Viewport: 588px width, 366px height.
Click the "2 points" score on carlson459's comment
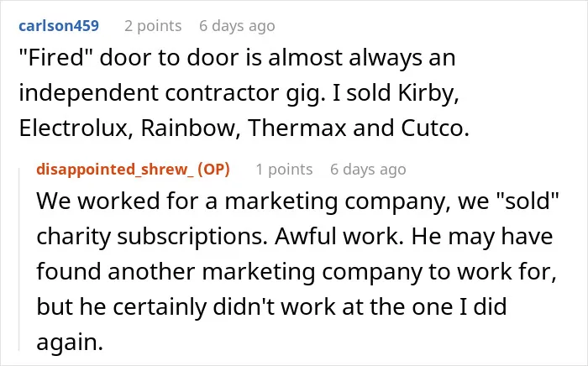point(153,26)
